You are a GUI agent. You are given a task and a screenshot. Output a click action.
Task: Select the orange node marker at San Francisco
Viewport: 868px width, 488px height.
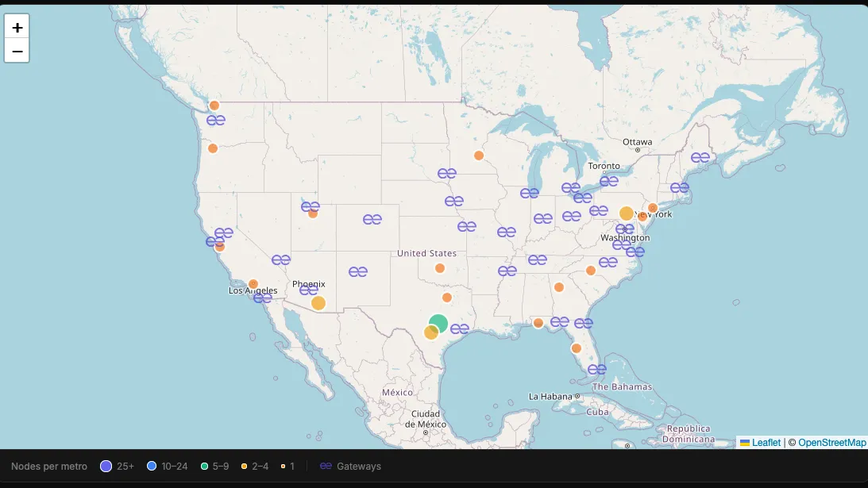[220, 247]
